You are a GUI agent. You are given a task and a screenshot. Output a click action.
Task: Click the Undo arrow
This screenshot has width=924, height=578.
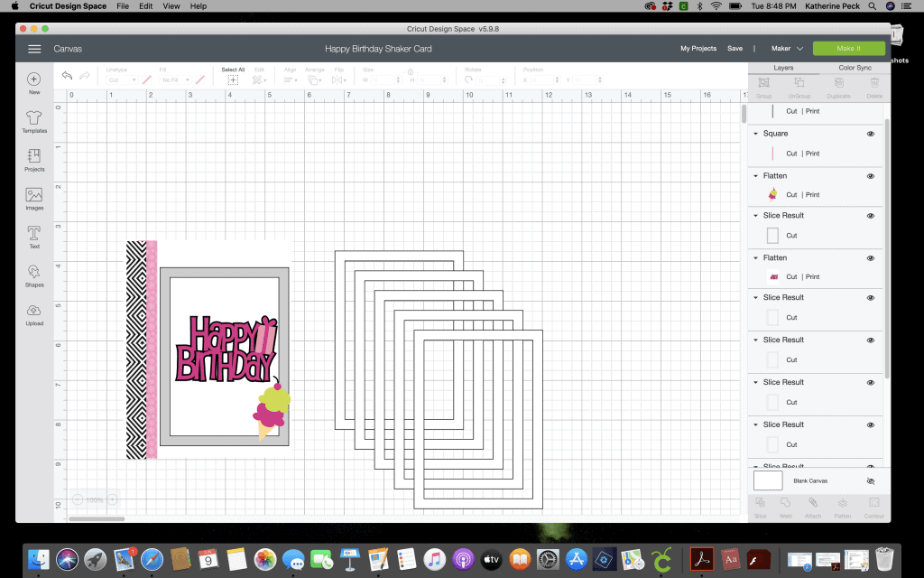[x=67, y=76]
